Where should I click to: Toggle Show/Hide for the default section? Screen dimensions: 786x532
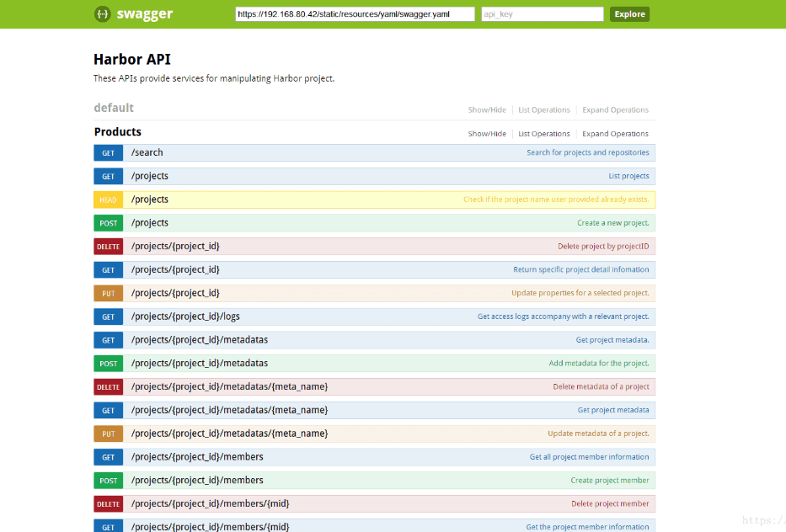coord(487,109)
